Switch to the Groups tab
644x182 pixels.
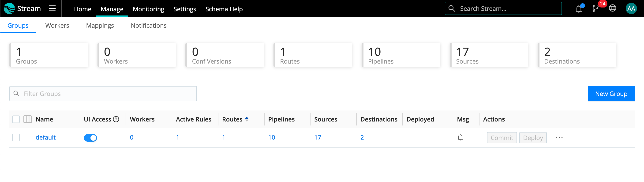tap(18, 26)
